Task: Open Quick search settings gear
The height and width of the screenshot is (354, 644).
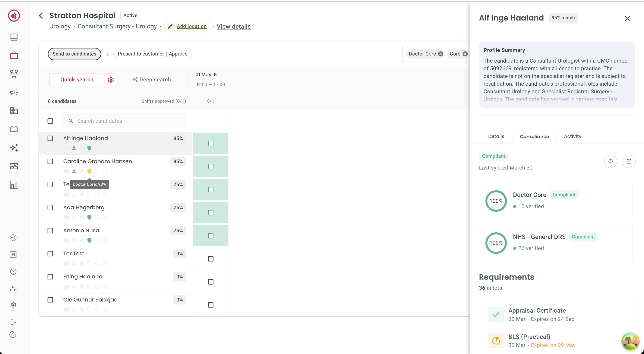Action: click(x=111, y=79)
